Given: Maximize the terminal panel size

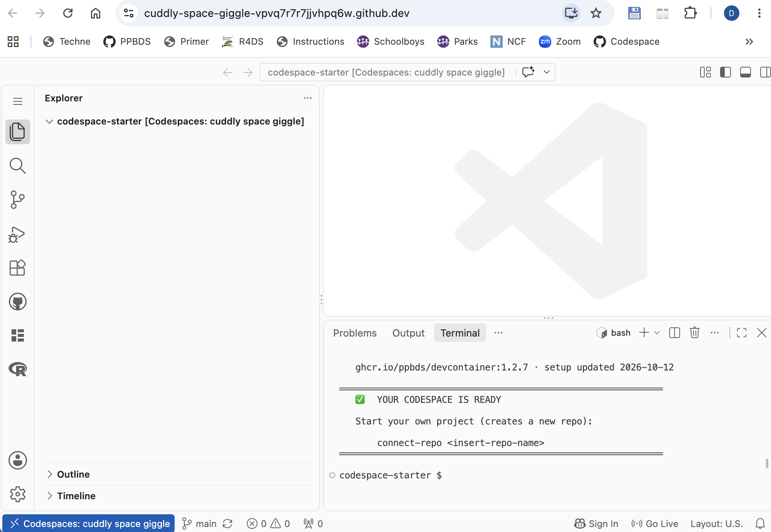Looking at the screenshot, I should pyautogui.click(x=742, y=333).
